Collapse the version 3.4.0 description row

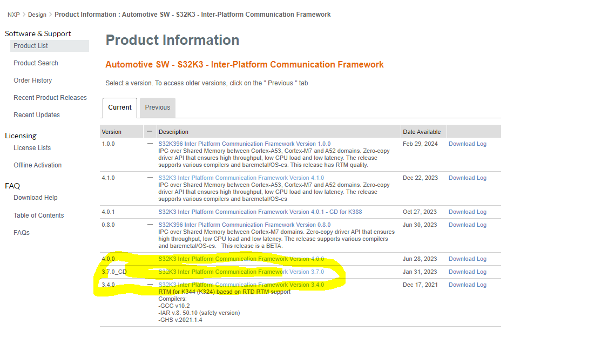coord(150,285)
